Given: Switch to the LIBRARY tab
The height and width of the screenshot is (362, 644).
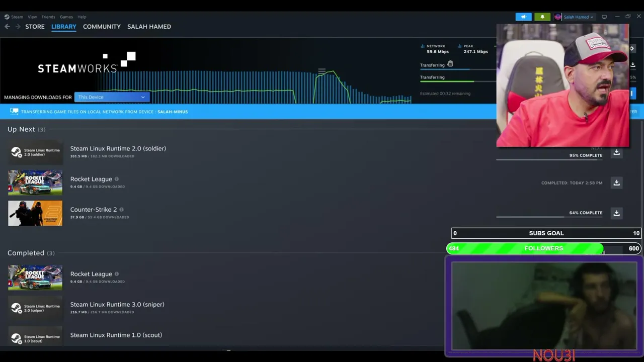Looking at the screenshot, I should point(64,27).
